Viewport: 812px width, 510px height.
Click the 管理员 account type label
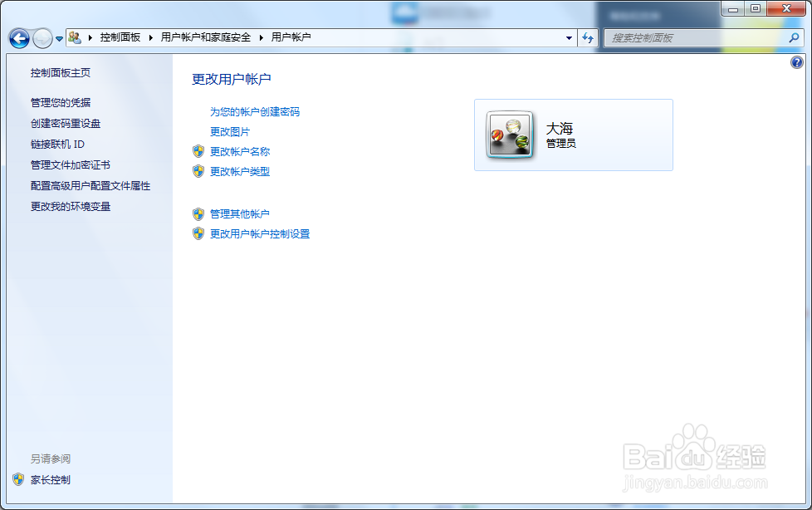click(560, 144)
